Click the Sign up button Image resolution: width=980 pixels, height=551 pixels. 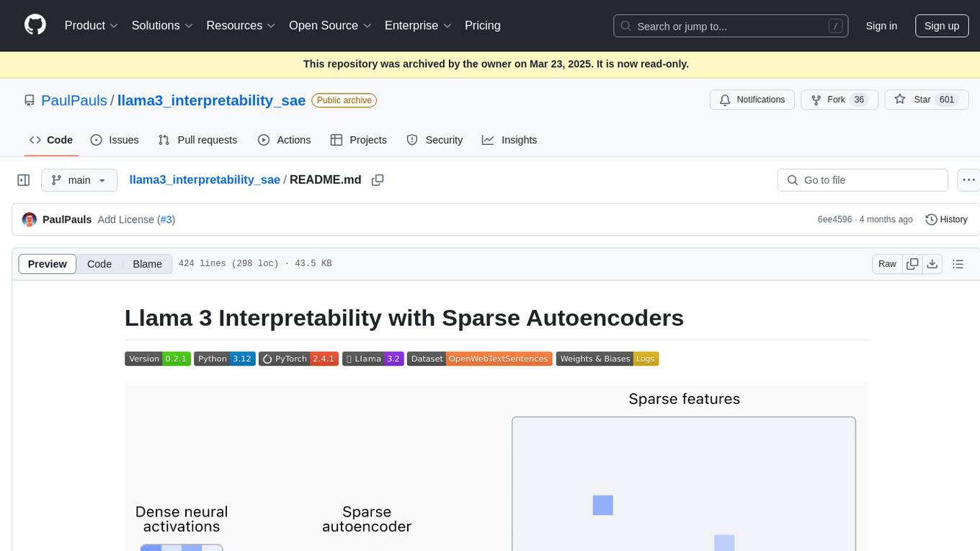coord(942,26)
